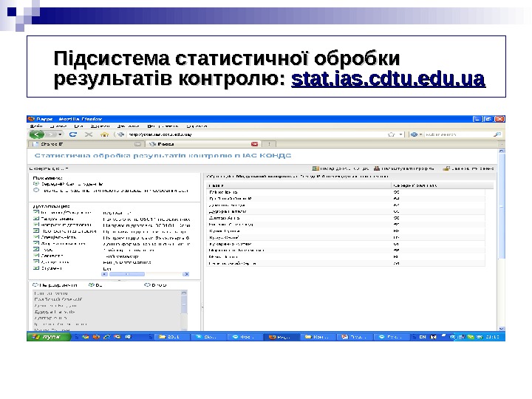Select the 'Не розділяти' radio option
Image resolution: width=532 pixels, height=399 pixels.
[x=35, y=285]
